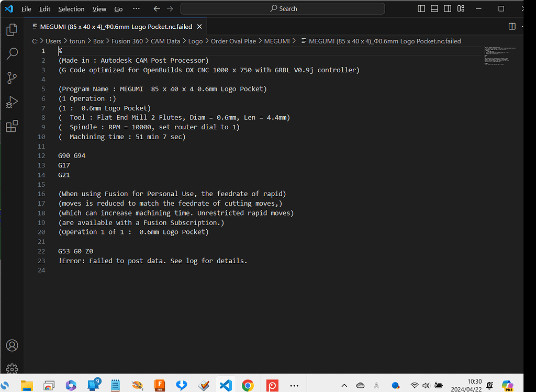Open the Explorer view in the activity bar
The width and height of the screenshot is (536, 392).
[12, 30]
